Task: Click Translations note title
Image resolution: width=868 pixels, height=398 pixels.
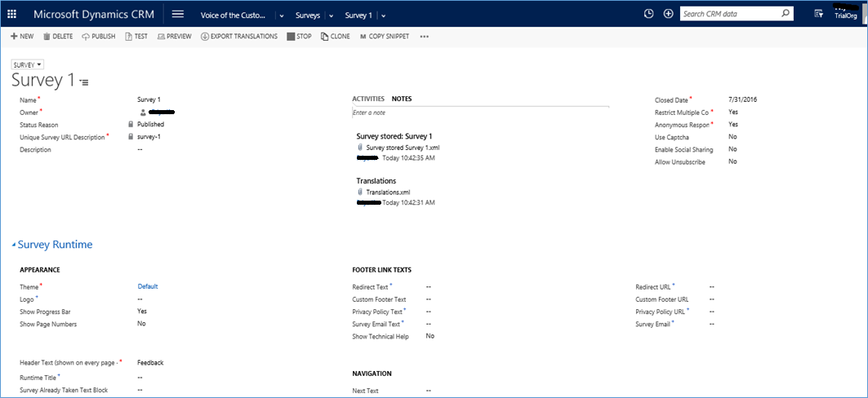Action: [x=376, y=181]
